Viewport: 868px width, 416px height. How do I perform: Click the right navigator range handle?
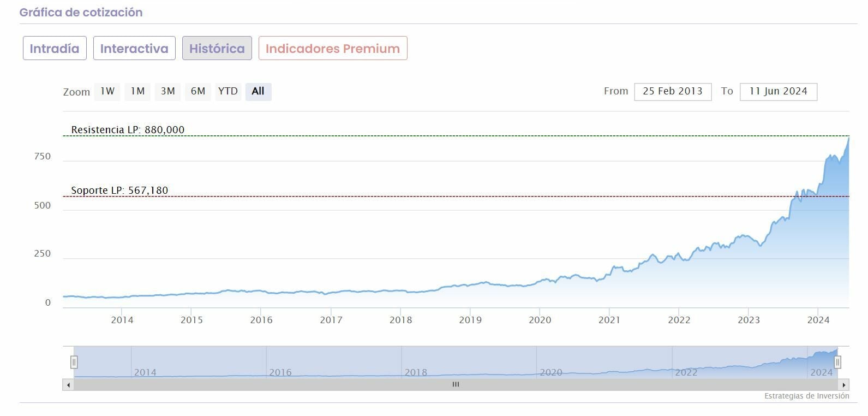click(837, 362)
